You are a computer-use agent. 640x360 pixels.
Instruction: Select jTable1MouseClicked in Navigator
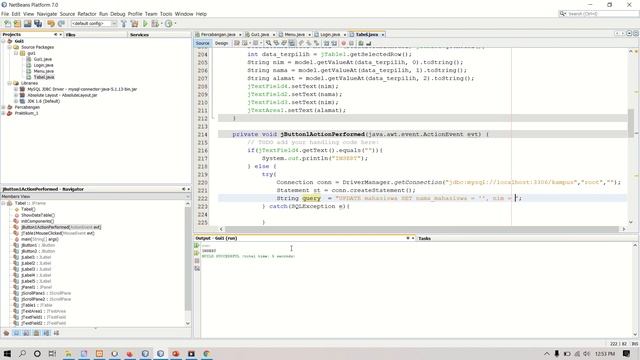[x=58, y=233]
